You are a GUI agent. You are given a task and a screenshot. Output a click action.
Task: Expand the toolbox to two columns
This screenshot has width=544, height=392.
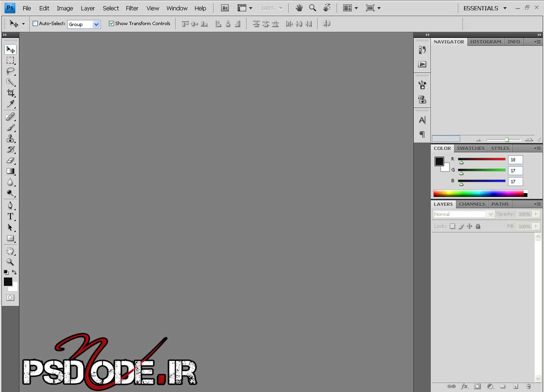click(5, 35)
